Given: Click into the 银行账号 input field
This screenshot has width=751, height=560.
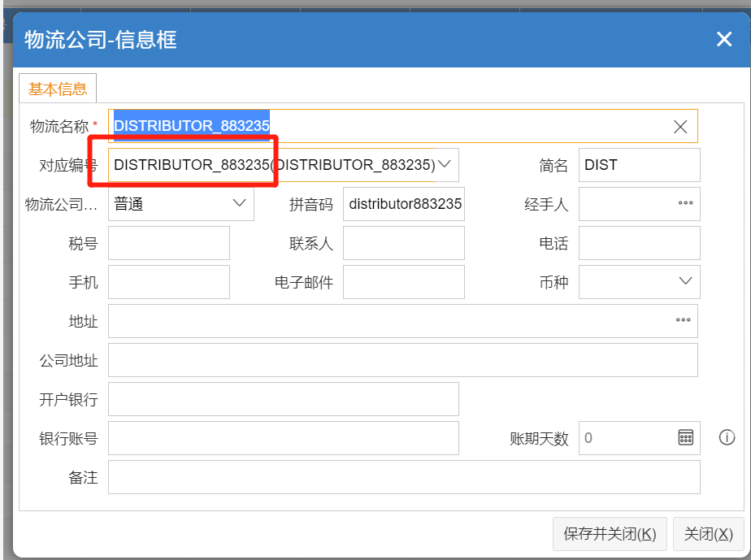Looking at the screenshot, I should [284, 438].
